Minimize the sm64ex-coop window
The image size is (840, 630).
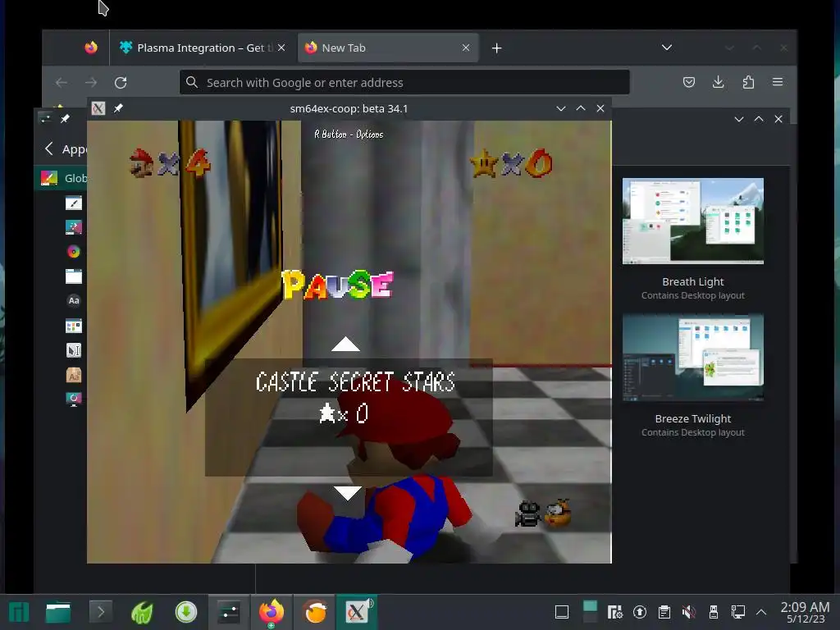pyautogui.click(x=561, y=108)
